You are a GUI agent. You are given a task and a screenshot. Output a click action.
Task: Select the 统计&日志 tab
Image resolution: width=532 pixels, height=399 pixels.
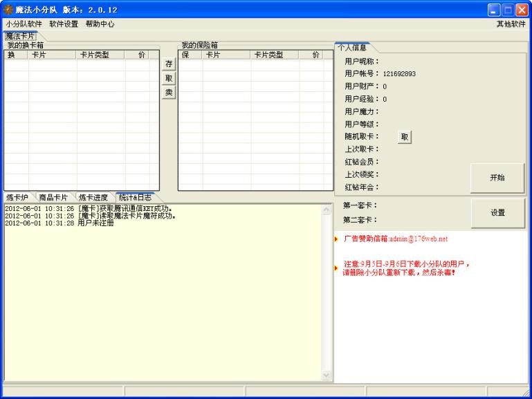(136, 197)
